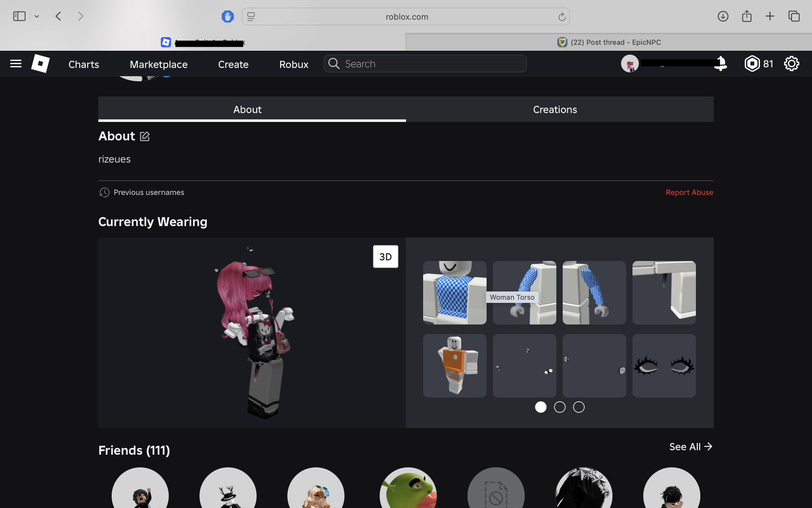The image size is (812, 508).
Task: Open the Safari share button
Action: point(747,16)
